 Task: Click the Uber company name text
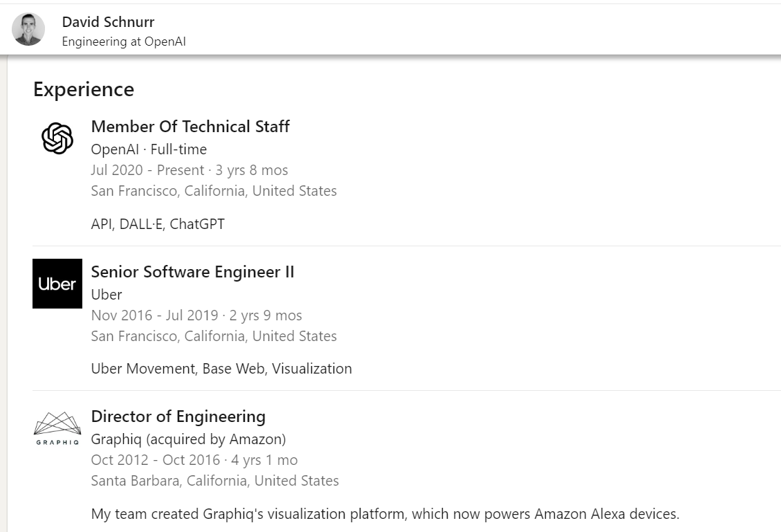(107, 295)
